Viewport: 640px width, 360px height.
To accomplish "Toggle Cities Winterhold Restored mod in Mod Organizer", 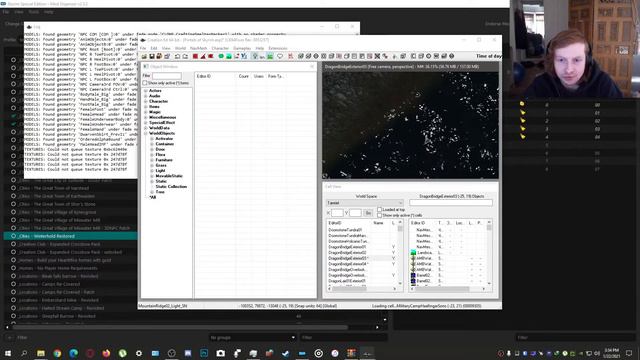I will (13, 236).
